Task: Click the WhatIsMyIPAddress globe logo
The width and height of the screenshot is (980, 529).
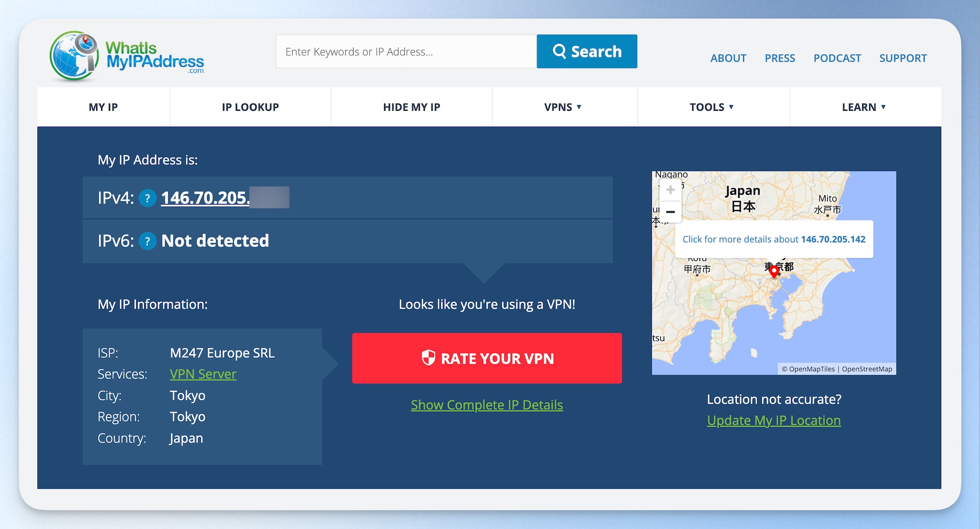Action: pyautogui.click(x=74, y=56)
